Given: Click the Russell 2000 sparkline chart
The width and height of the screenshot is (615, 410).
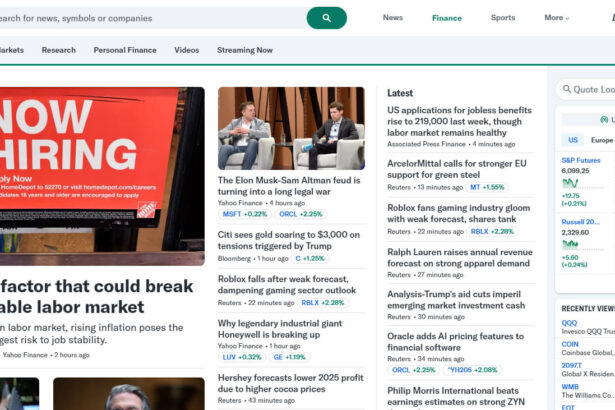Looking at the screenshot, I should point(570,244).
